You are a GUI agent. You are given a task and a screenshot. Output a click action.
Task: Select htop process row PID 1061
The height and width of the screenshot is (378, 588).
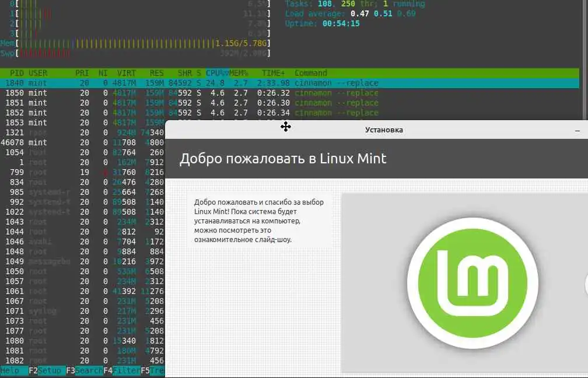tap(82, 291)
